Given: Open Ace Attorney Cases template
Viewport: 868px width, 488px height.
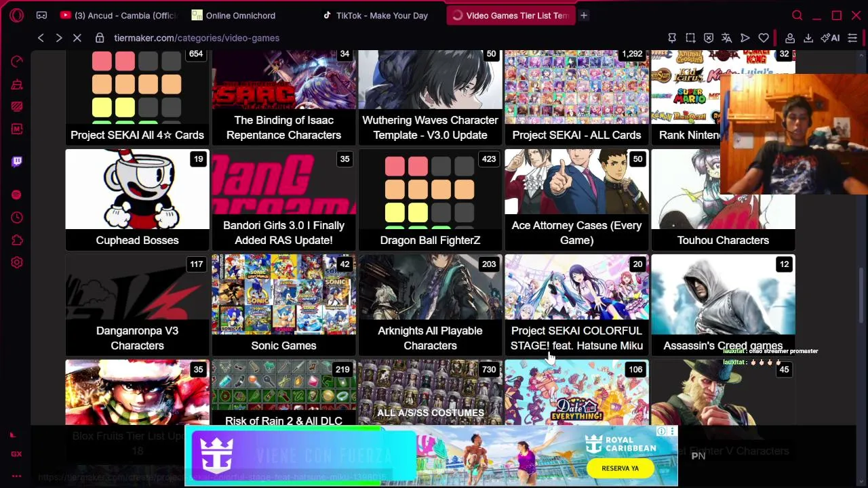Looking at the screenshot, I should (x=576, y=200).
